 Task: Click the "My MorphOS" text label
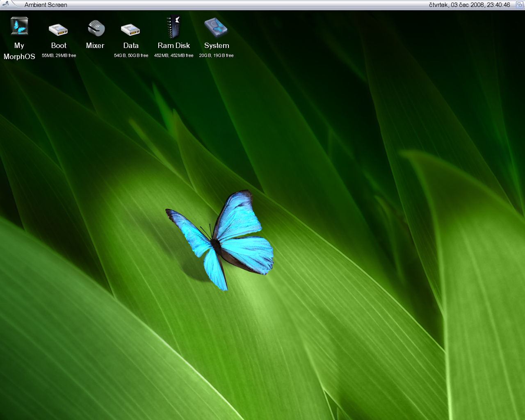coord(19,51)
